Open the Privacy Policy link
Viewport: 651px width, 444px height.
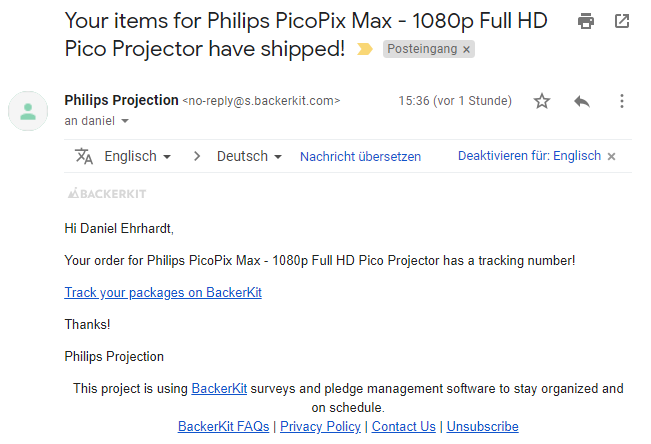(320, 427)
